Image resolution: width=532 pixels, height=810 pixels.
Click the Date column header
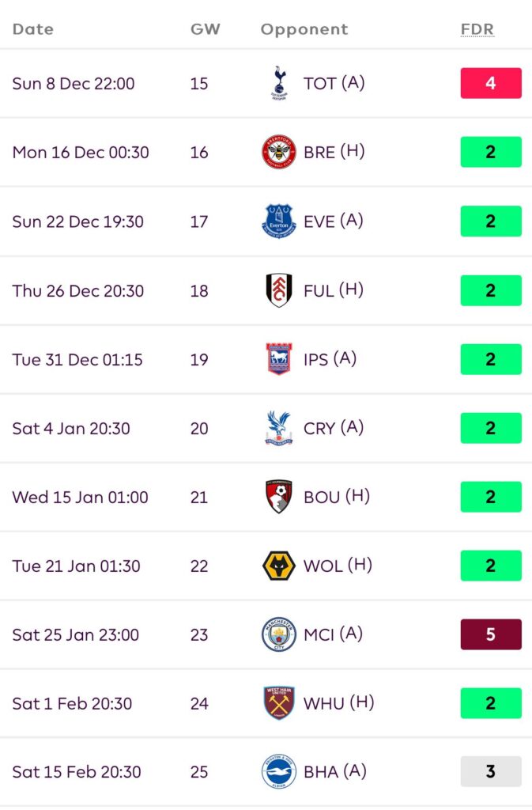(x=33, y=29)
